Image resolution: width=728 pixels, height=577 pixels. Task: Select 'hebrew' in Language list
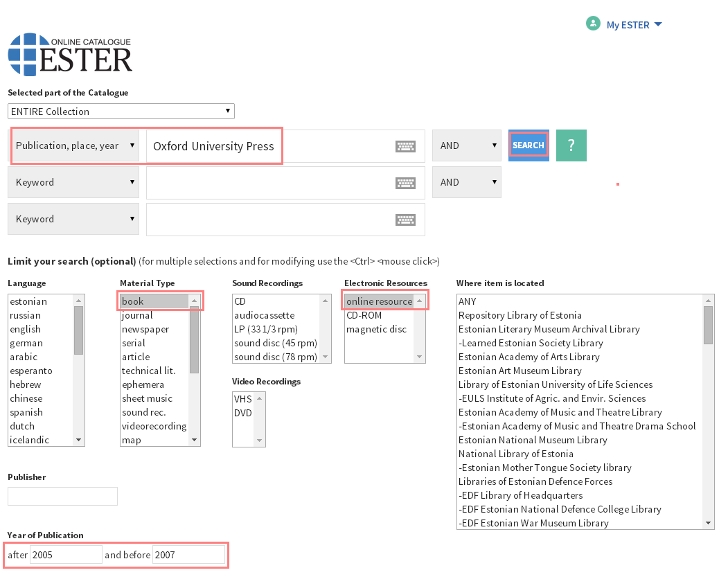(41, 385)
